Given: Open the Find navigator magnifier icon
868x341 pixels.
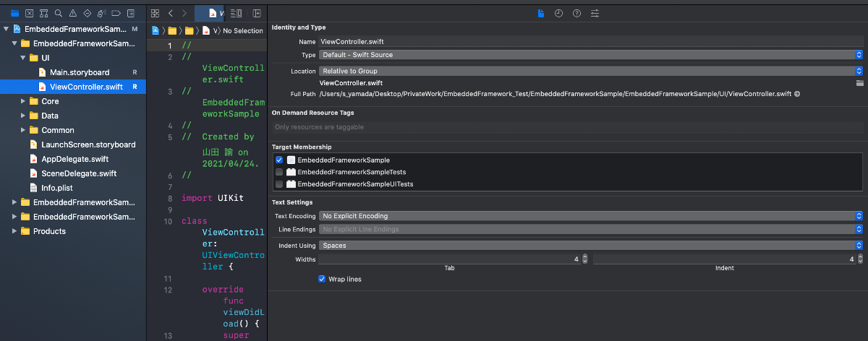Looking at the screenshot, I should pos(58,13).
